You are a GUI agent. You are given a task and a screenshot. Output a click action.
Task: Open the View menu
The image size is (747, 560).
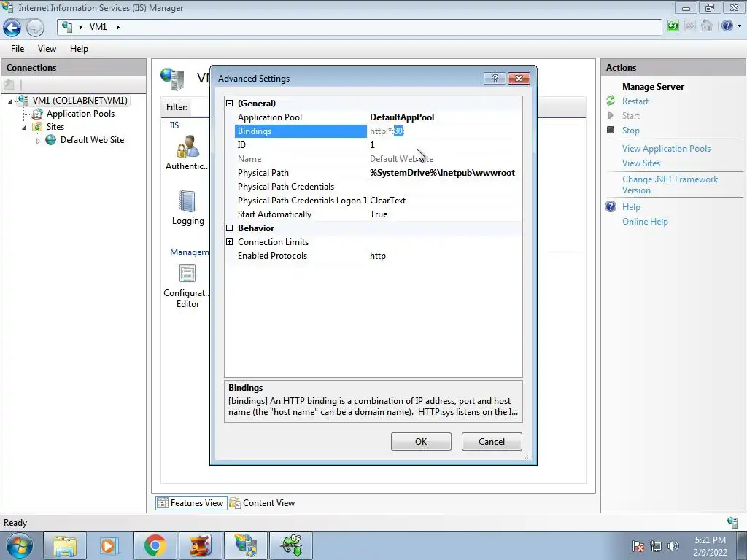[x=47, y=49]
